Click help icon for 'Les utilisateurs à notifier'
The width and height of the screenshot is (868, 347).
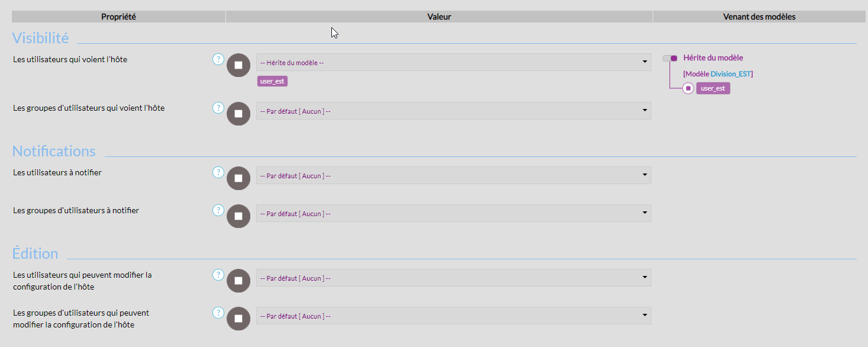point(218,172)
